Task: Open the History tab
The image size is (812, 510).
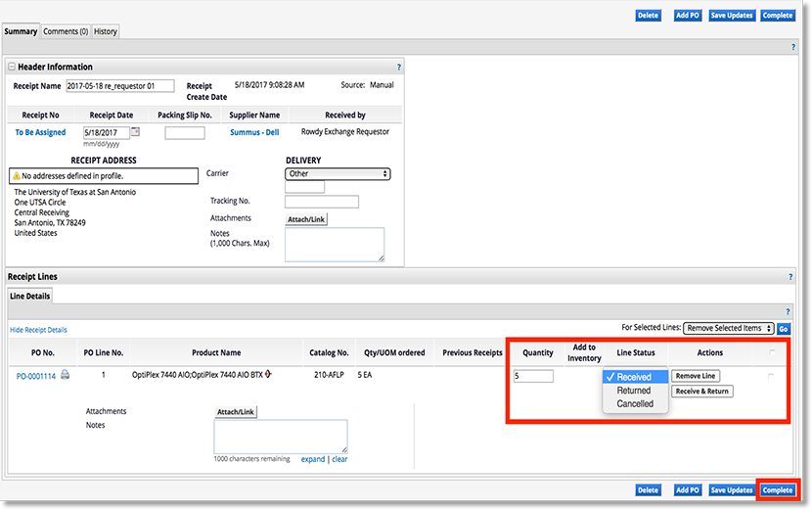Action: point(106,31)
